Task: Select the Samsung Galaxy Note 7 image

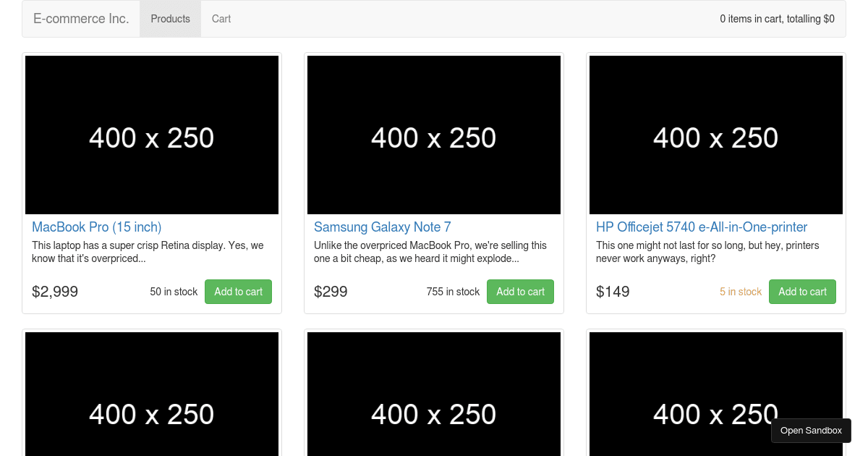Action: click(434, 135)
